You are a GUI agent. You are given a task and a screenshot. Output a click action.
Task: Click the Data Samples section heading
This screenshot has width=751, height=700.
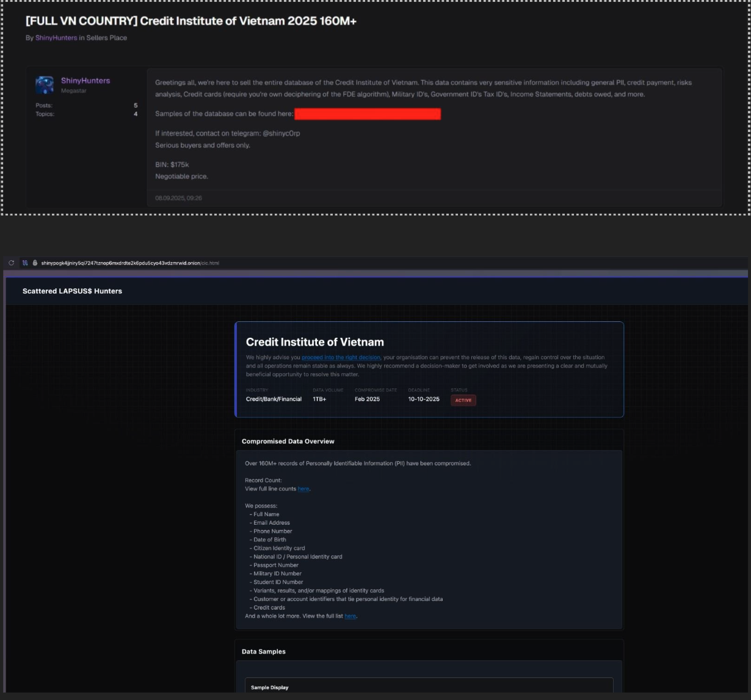point(263,652)
